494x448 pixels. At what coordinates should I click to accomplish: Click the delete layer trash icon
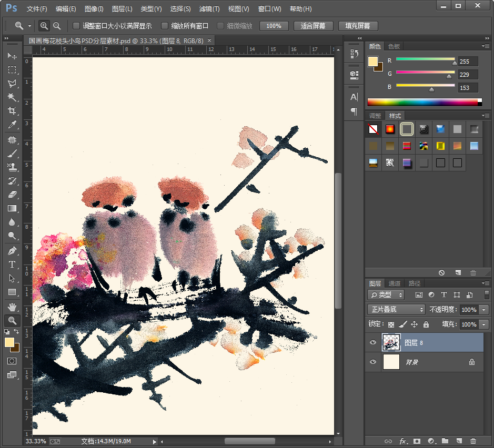pyautogui.click(x=473, y=441)
